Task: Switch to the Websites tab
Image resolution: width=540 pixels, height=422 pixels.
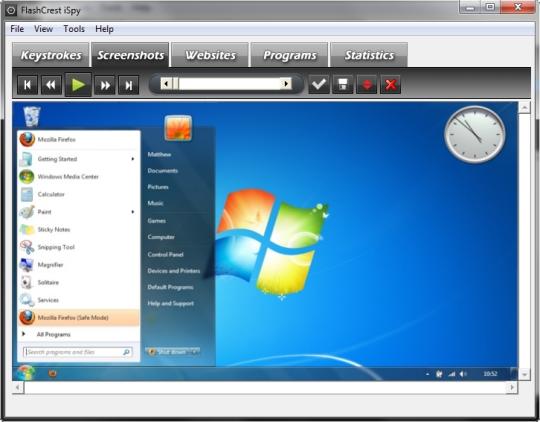Action: coord(210,55)
